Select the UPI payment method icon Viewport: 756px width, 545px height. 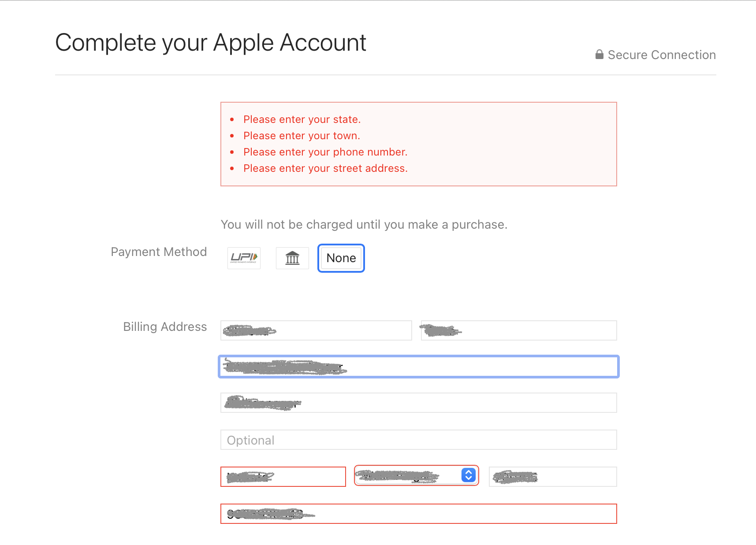point(244,258)
